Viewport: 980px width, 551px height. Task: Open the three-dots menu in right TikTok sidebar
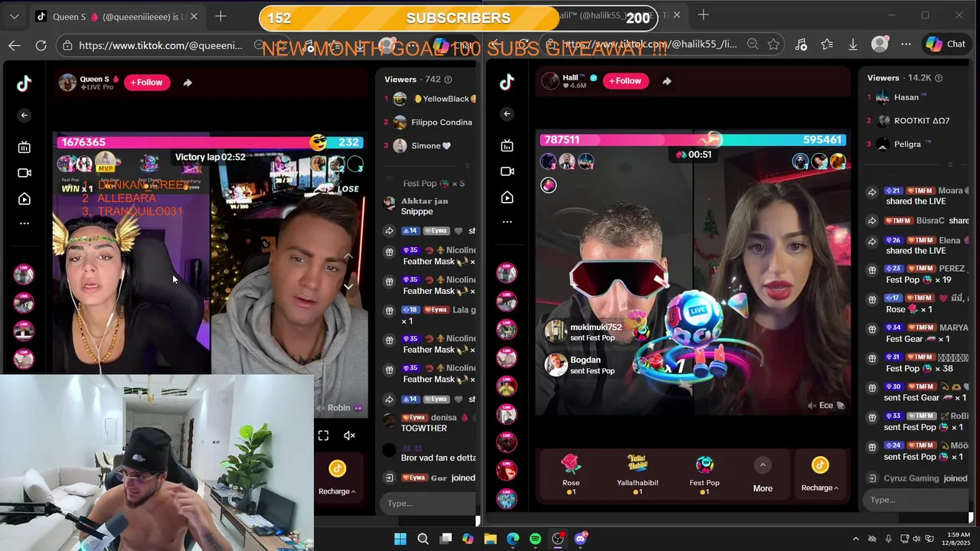point(507,222)
